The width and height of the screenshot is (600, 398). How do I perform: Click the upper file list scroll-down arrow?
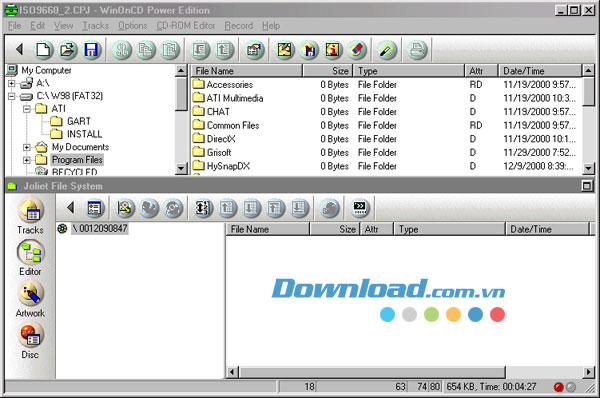pyautogui.click(x=588, y=168)
